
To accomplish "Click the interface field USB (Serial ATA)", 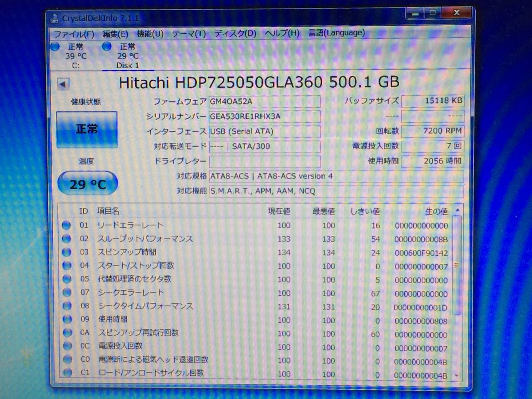I will [265, 132].
